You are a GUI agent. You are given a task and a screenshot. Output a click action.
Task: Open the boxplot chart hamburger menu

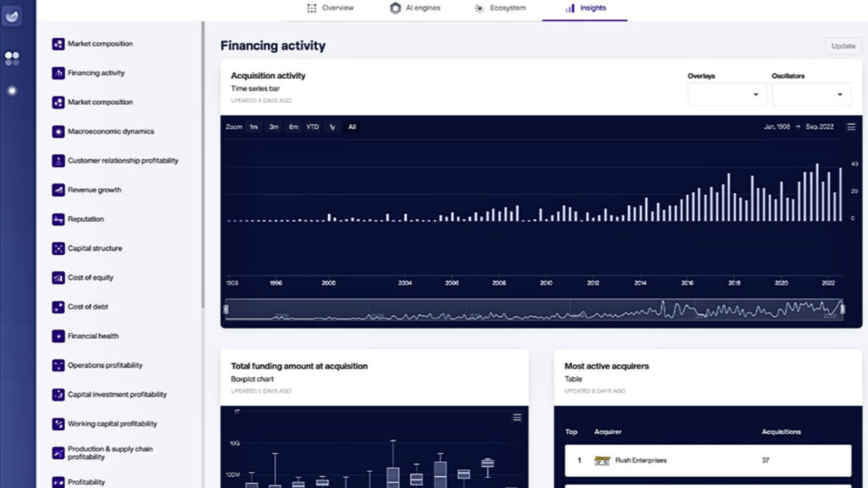coord(516,417)
